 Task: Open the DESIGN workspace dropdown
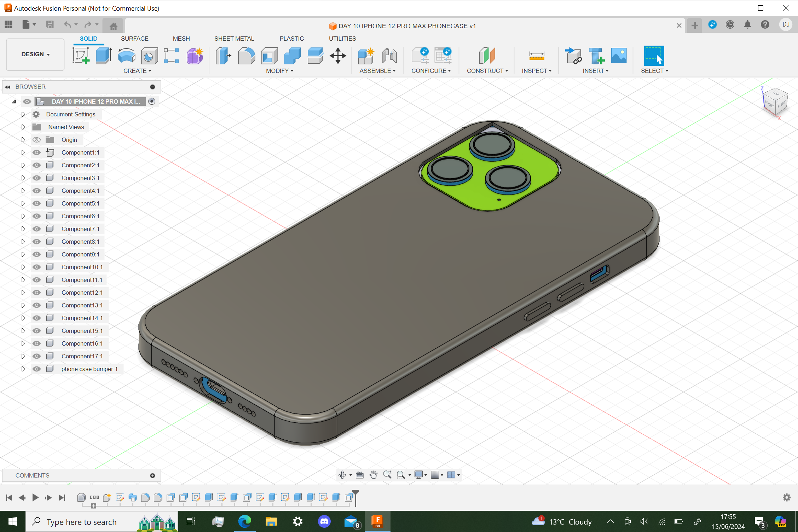point(35,54)
